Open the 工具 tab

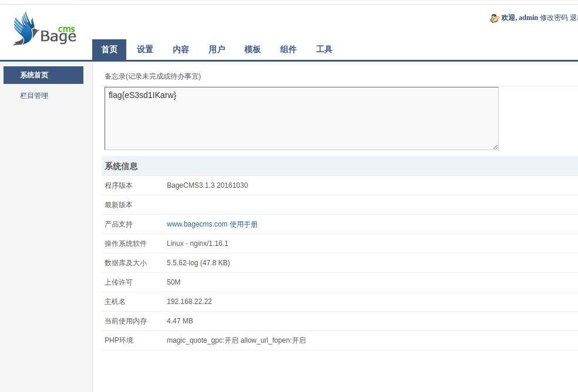point(324,49)
